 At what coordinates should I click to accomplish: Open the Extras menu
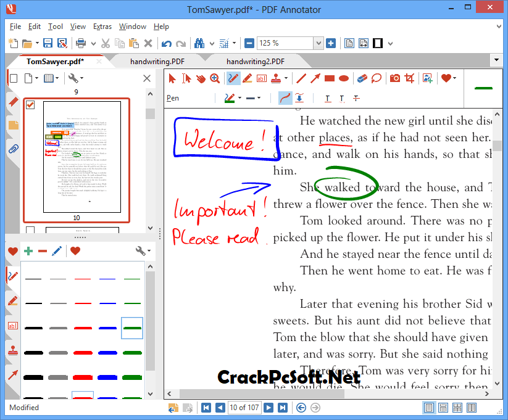(x=102, y=27)
